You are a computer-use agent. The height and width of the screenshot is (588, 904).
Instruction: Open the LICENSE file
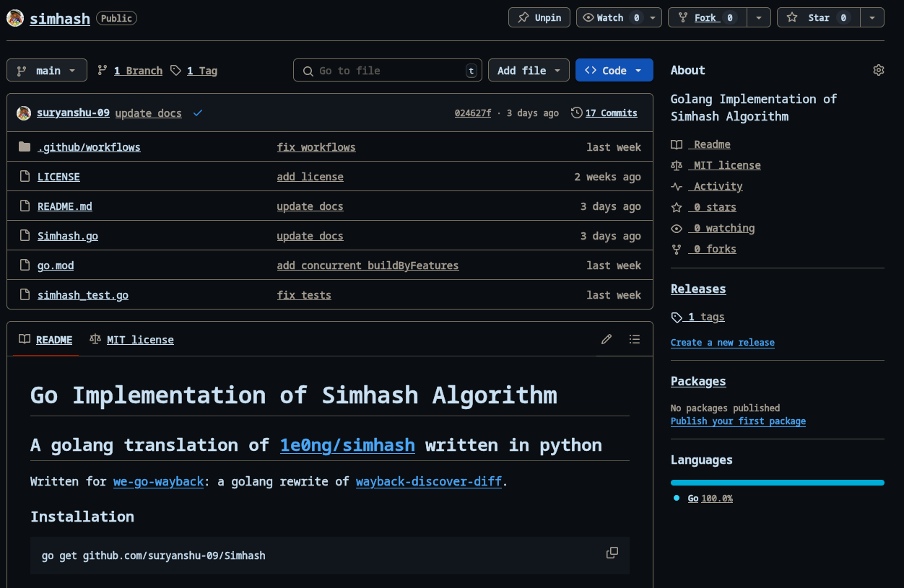click(x=58, y=177)
